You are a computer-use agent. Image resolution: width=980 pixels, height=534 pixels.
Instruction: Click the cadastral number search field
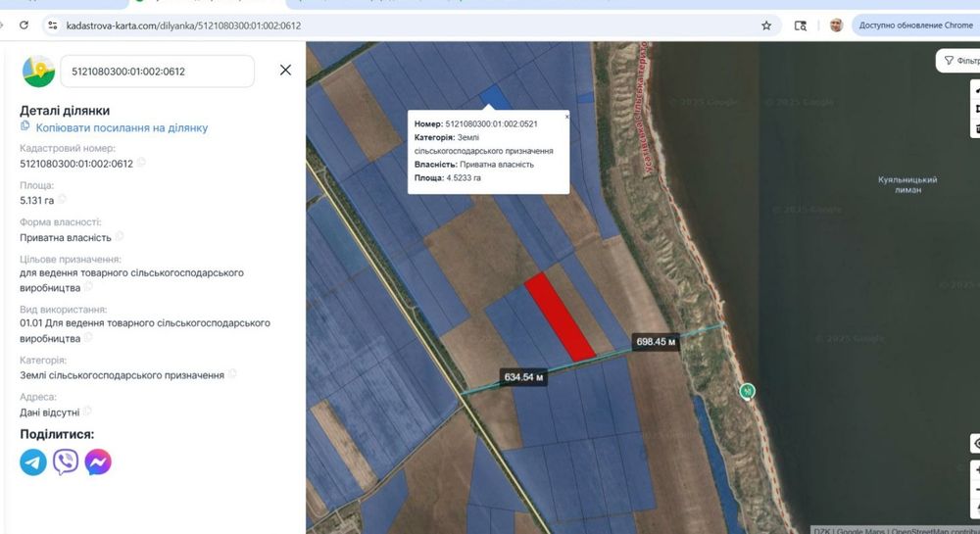point(158,72)
